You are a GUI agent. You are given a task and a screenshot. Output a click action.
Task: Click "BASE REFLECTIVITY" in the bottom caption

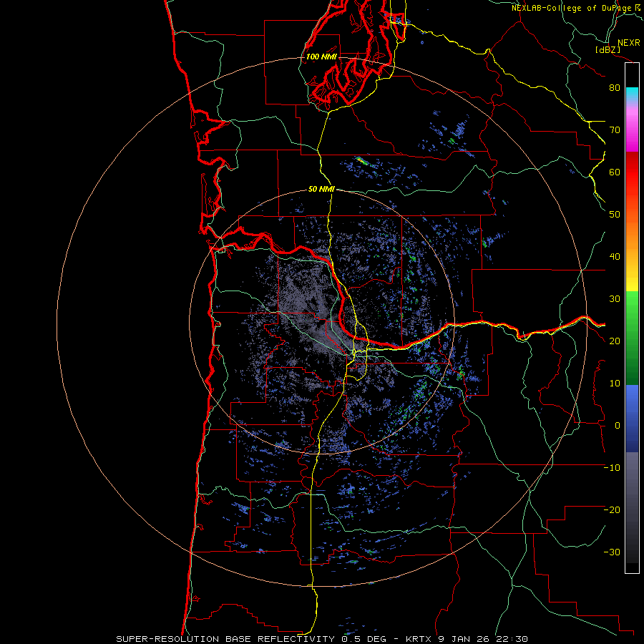pos(280,639)
